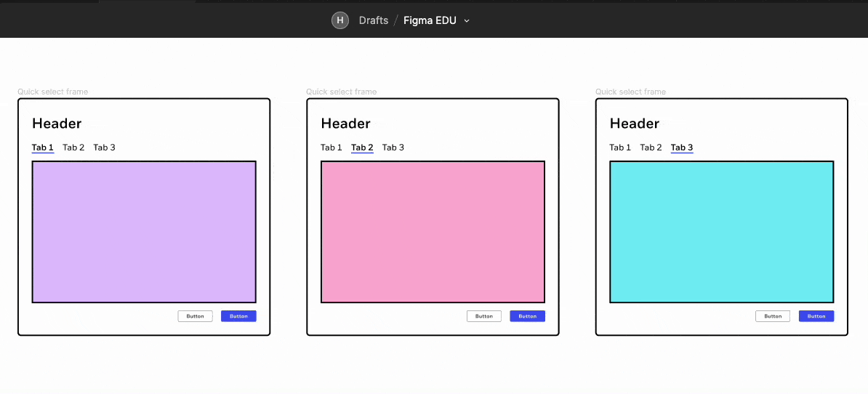The width and height of the screenshot is (868, 394).
Task: Select Tab 3 in the pink frame
Action: (x=393, y=147)
